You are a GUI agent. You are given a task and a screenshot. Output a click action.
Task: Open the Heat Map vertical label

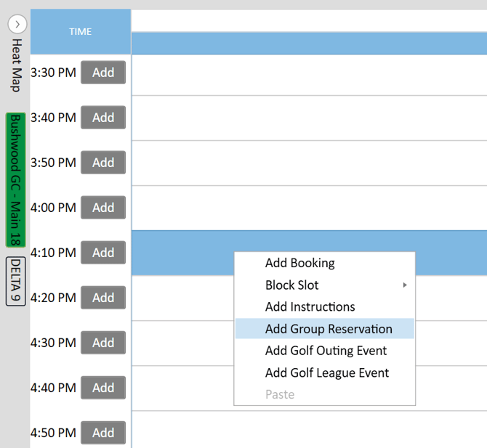(16, 65)
